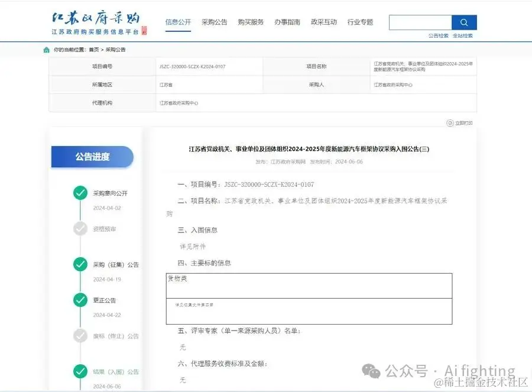Switch to the 信息公开 tab

(x=178, y=21)
